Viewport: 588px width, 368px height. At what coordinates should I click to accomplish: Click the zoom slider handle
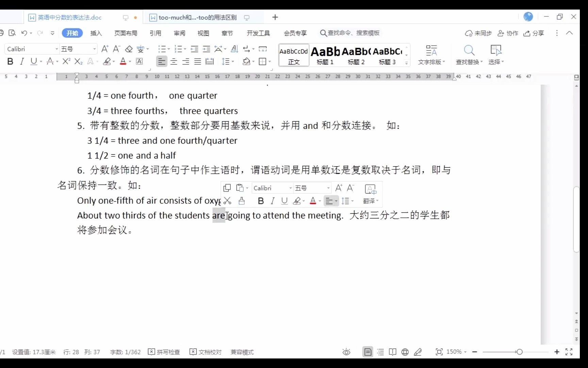tap(519, 352)
